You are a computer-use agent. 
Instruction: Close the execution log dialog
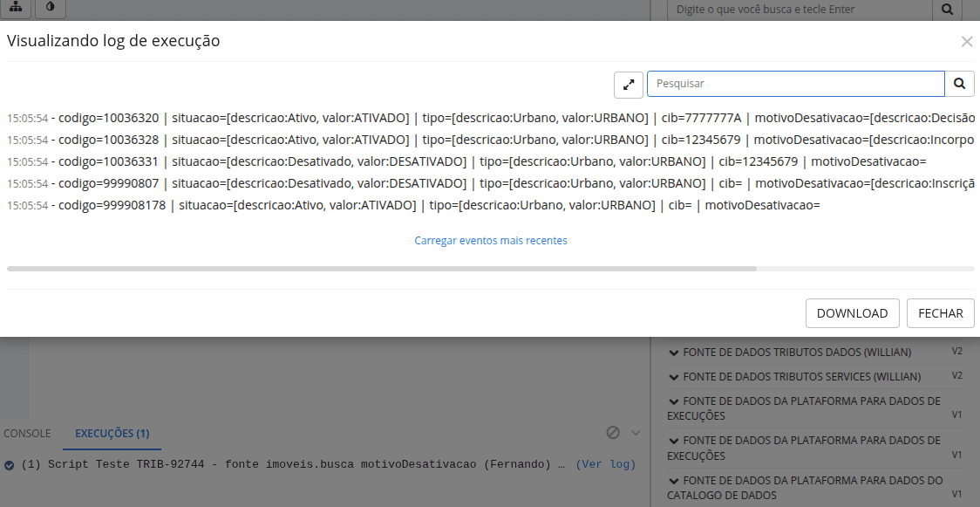966,42
